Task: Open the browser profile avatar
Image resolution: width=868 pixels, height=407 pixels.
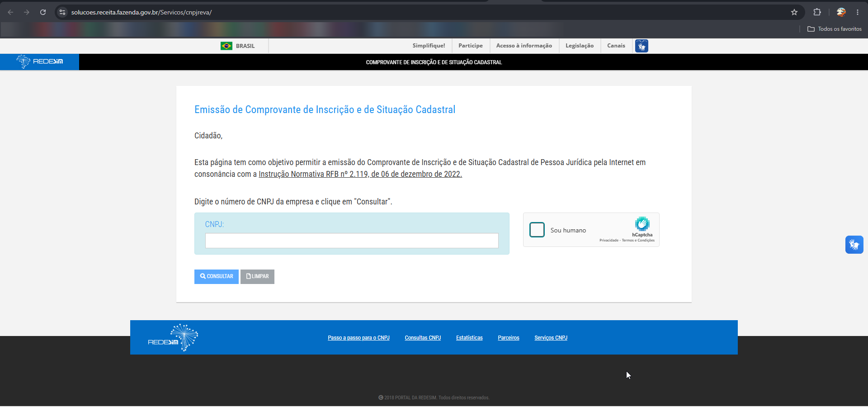Action: click(x=841, y=12)
